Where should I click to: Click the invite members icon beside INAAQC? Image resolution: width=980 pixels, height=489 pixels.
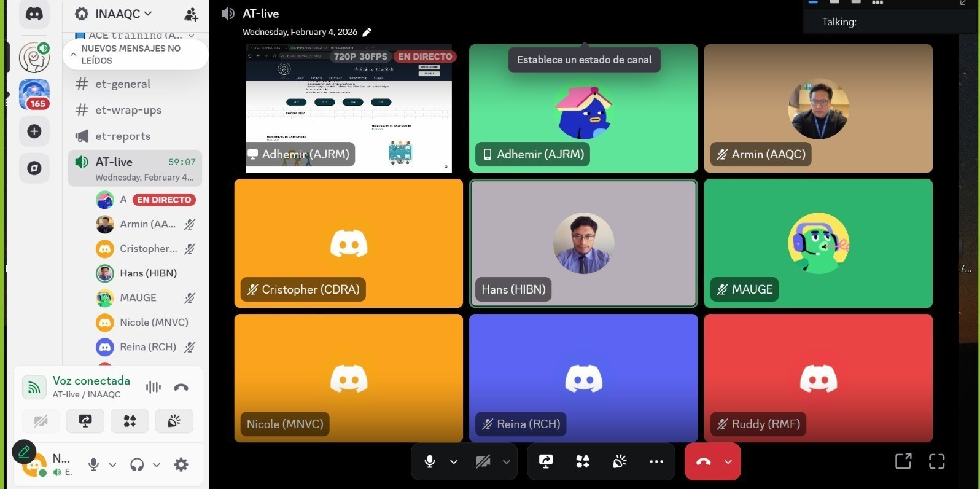click(x=191, y=14)
